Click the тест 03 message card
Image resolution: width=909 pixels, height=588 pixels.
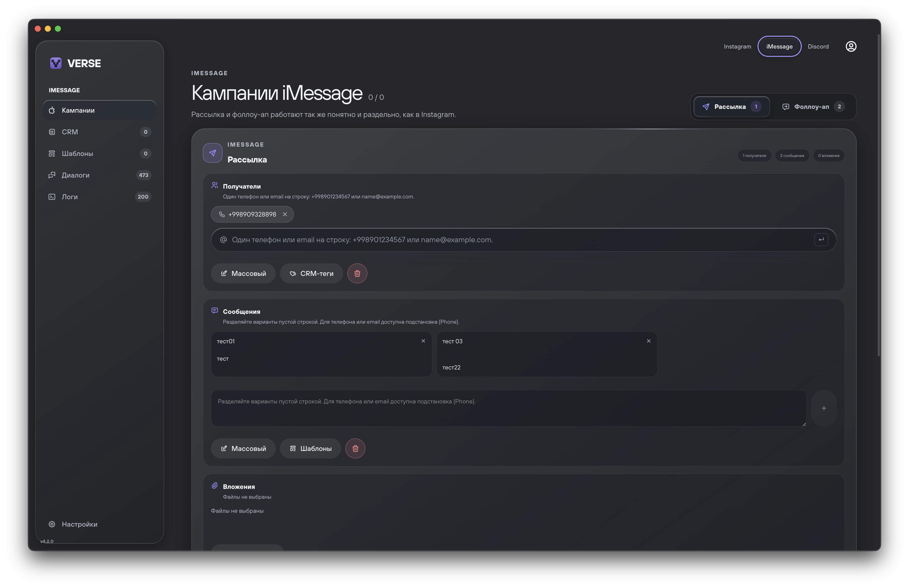[547, 354]
